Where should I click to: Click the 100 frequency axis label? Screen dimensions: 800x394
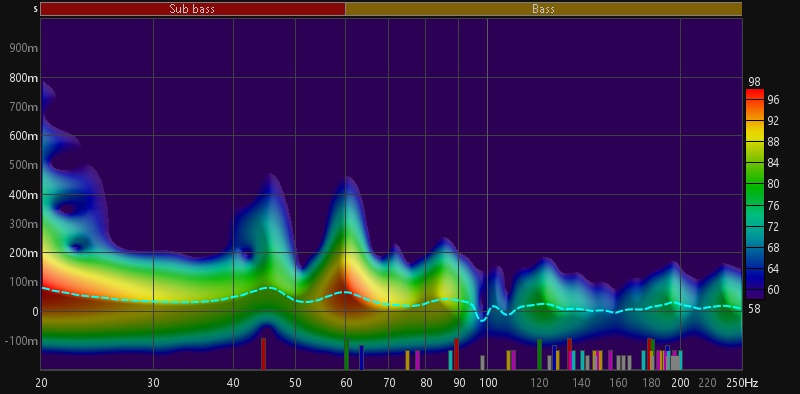(x=488, y=383)
